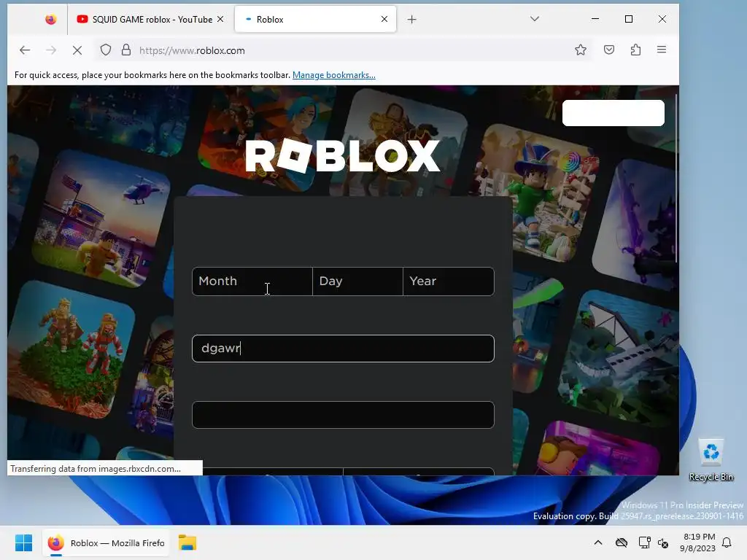Click the username field containing dgawr
The height and width of the screenshot is (560, 747).
coord(343,348)
